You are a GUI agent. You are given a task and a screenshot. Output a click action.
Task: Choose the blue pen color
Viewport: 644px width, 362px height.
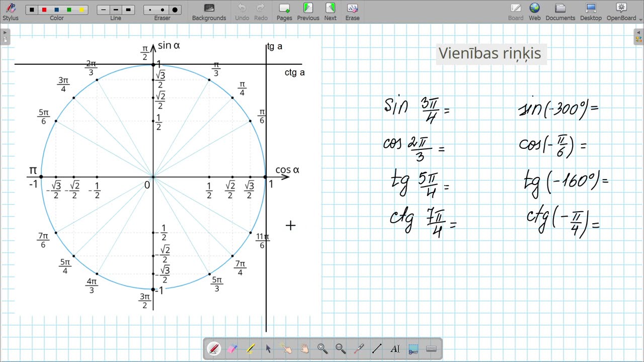(x=56, y=10)
